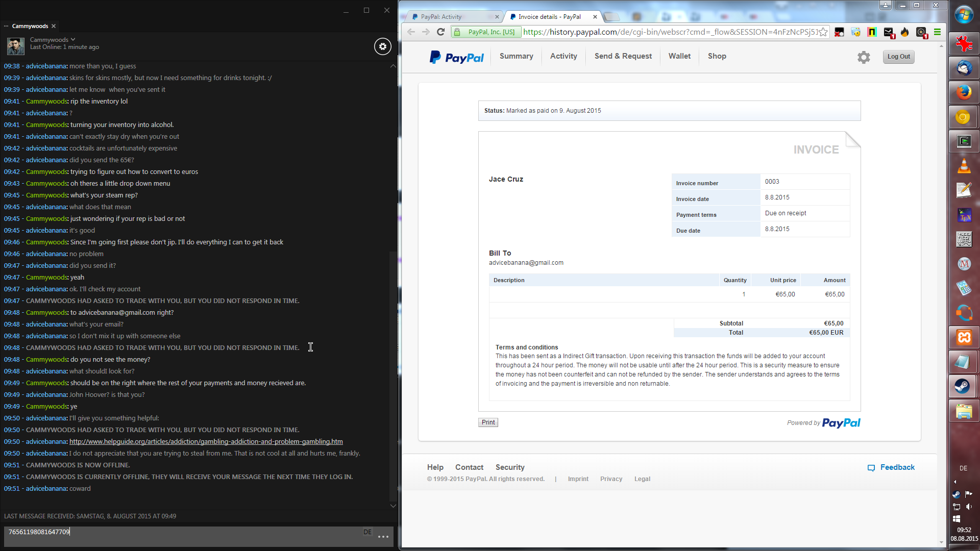Click the PayPal account settings gear
Viewport: 980px width, 551px height.
click(864, 57)
